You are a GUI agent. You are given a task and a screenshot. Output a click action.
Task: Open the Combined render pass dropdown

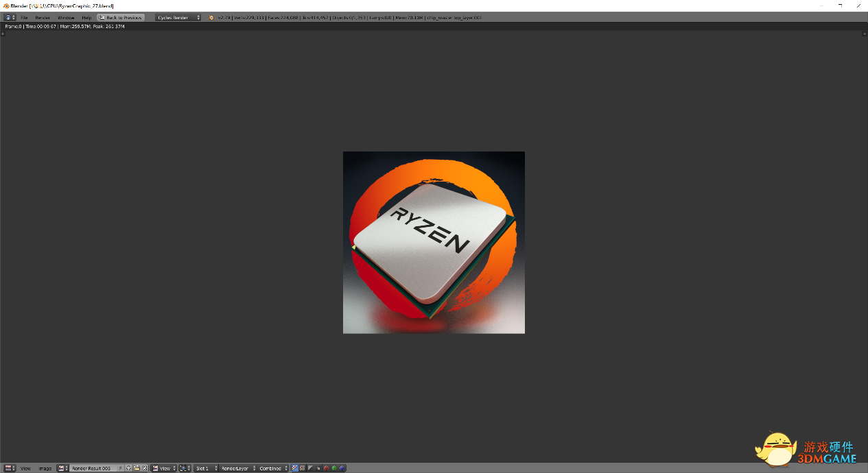272,468
